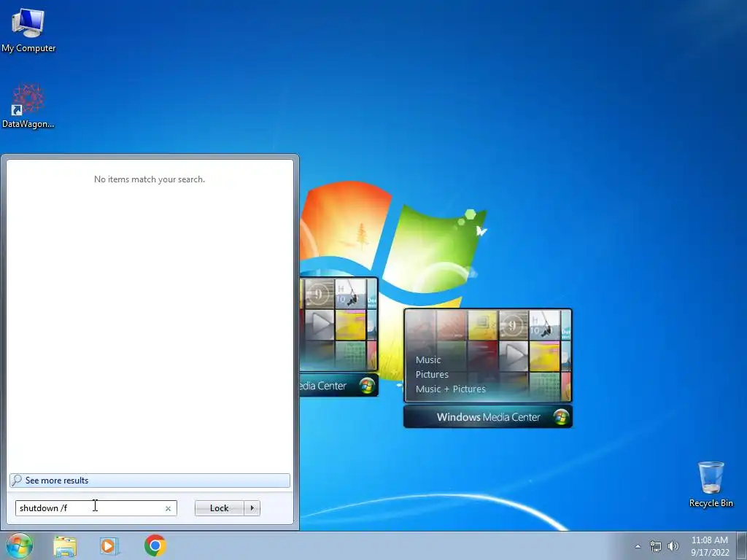The width and height of the screenshot is (747, 560).
Task: Open the volume speaker tray icon
Action: 673,546
